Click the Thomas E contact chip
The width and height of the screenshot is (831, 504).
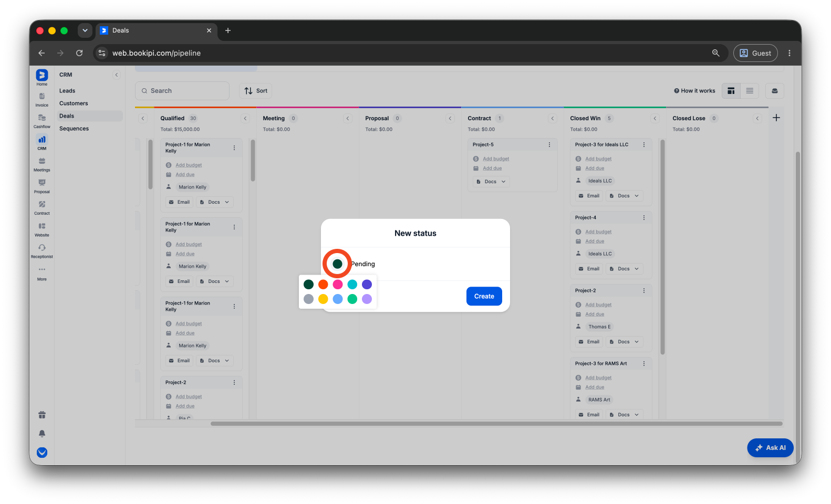pos(599,327)
